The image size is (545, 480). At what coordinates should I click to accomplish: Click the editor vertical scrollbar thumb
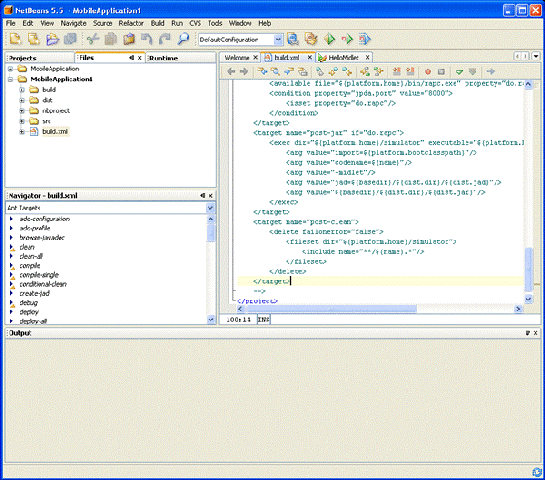click(x=528, y=269)
